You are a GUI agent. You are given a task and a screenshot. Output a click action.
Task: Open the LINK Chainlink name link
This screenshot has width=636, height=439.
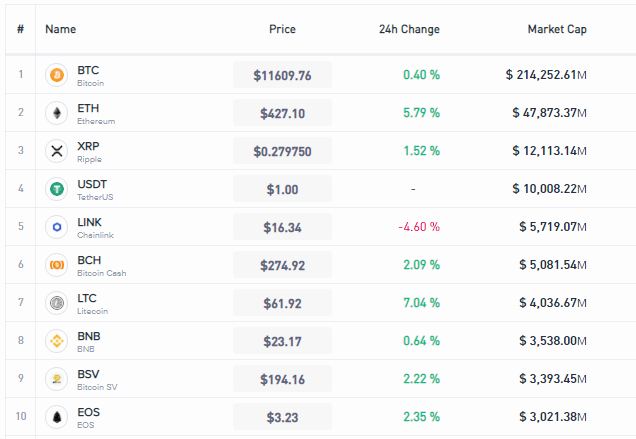coord(95,228)
